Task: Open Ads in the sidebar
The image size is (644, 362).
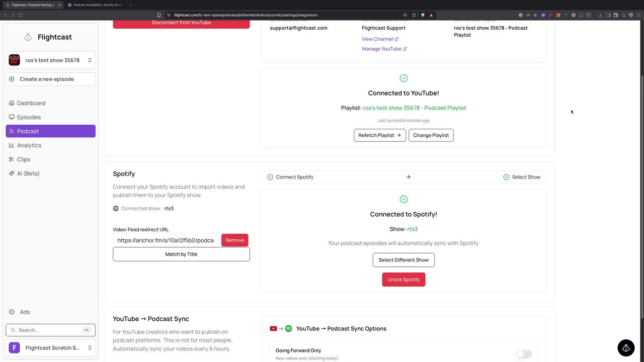Action: 50,312
